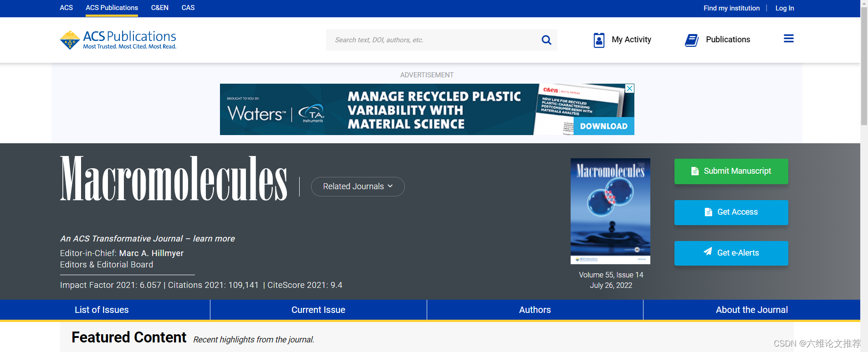Click the July 26, 2022 date text
The width and height of the screenshot is (868, 352).
click(611, 285)
